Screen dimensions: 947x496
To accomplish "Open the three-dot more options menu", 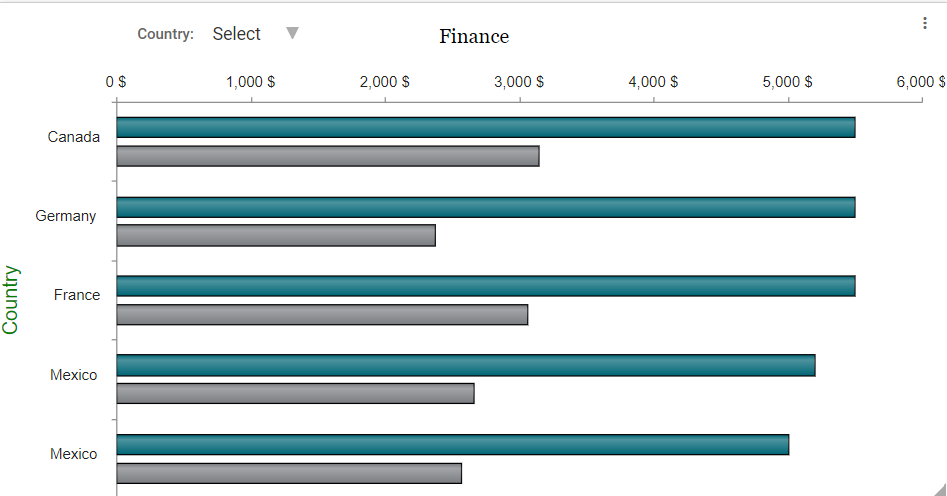I will (x=924, y=24).
